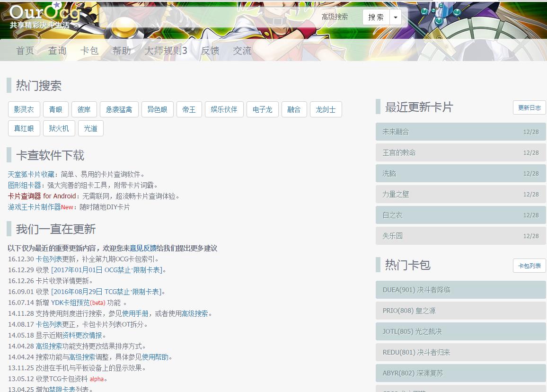Open the recently updated card 白之衣
This screenshot has height=392, width=547.
pos(460,215)
